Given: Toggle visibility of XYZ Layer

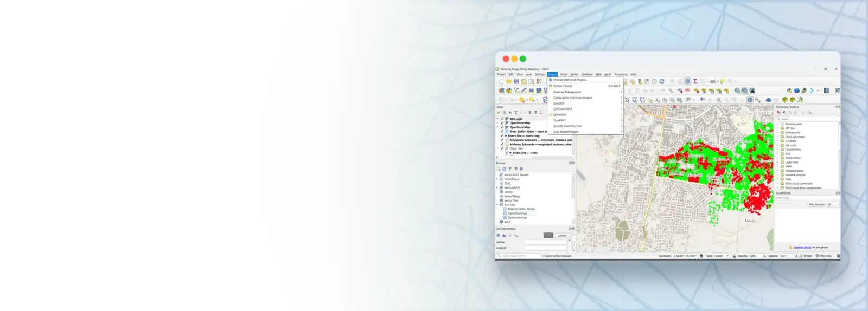Looking at the screenshot, I should [502, 119].
